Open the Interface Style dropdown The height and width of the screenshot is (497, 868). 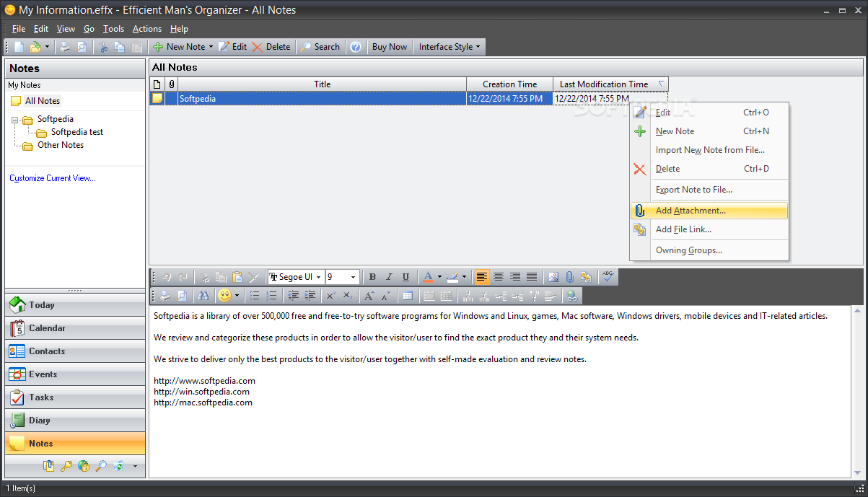[448, 47]
